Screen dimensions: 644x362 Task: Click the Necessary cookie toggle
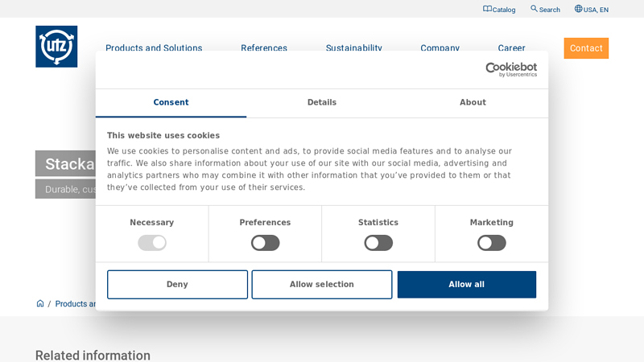pos(152,243)
